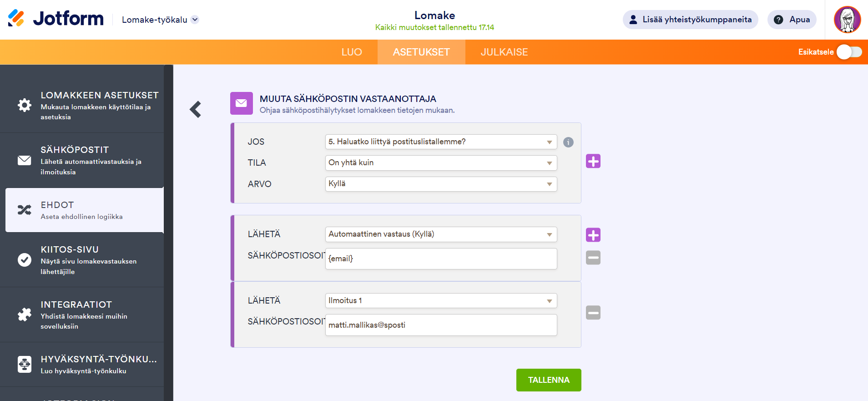Click the Jotform logo

56,19
